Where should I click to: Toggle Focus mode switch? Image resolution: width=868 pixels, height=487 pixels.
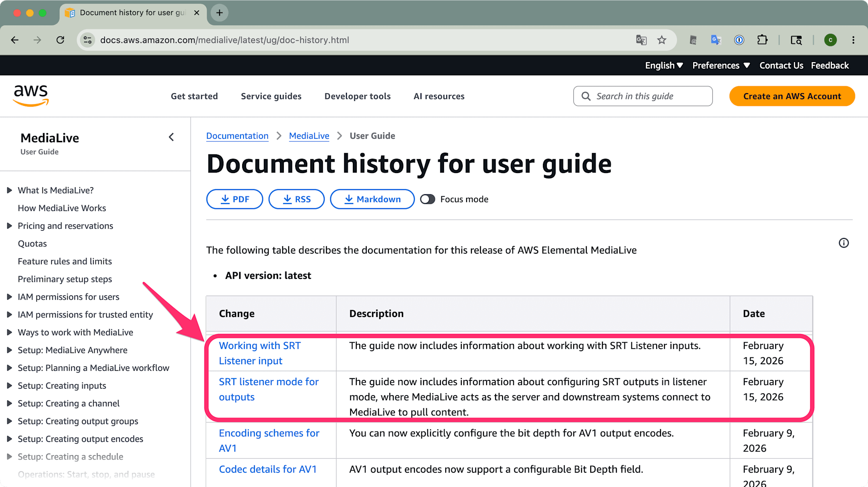point(427,199)
